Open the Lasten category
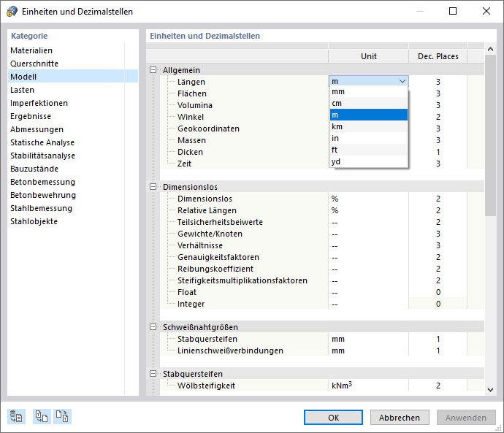The height and width of the screenshot is (433, 504). click(x=22, y=90)
